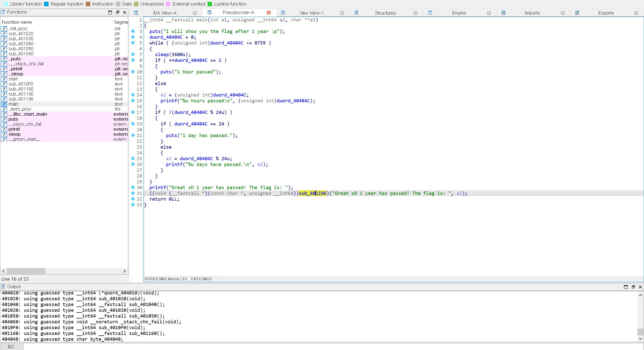This screenshot has height=350, width=644.
Task: Toggle breakpoint dot on line 31
Action: (133, 193)
